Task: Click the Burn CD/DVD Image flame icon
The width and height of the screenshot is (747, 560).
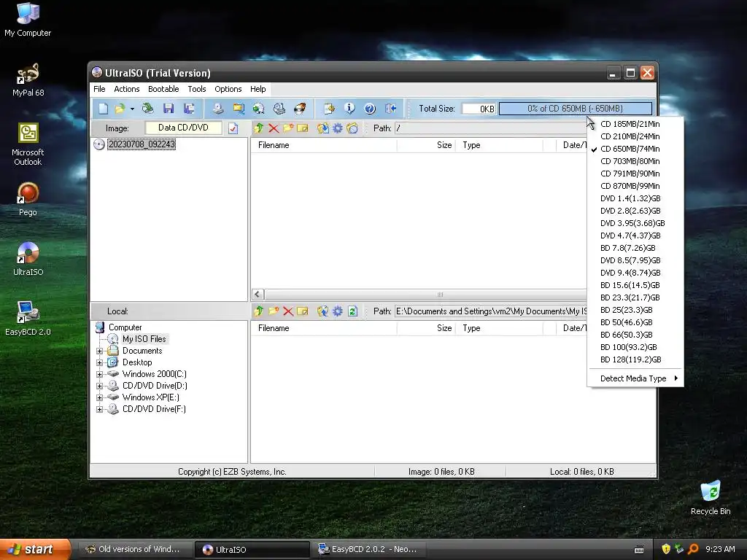Action: pos(300,109)
